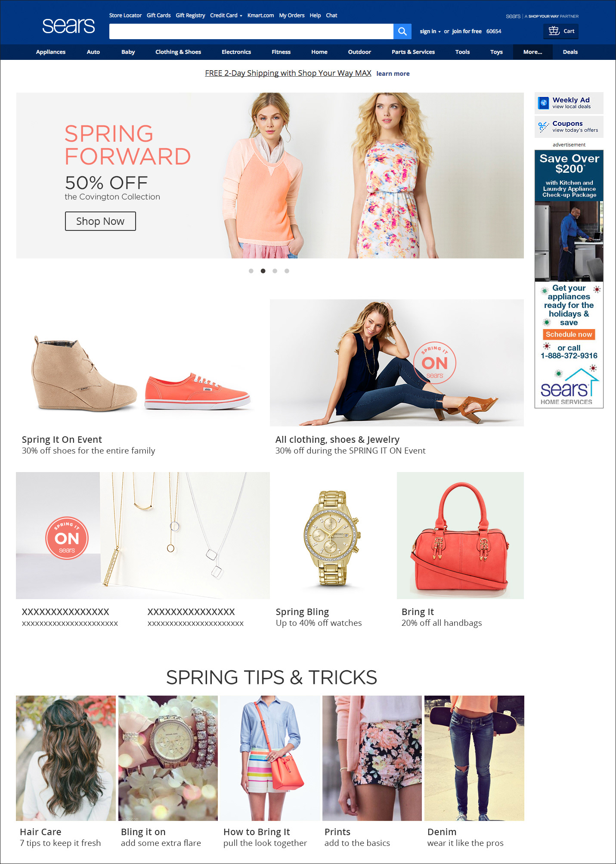The image size is (616, 864).
Task: Open the shopping cart icon
Action: click(x=554, y=31)
